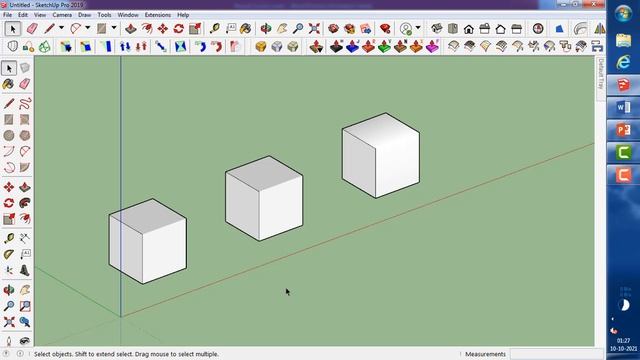This screenshot has width=640, height=360.
Task: Open the File menu
Action: click(x=7, y=15)
